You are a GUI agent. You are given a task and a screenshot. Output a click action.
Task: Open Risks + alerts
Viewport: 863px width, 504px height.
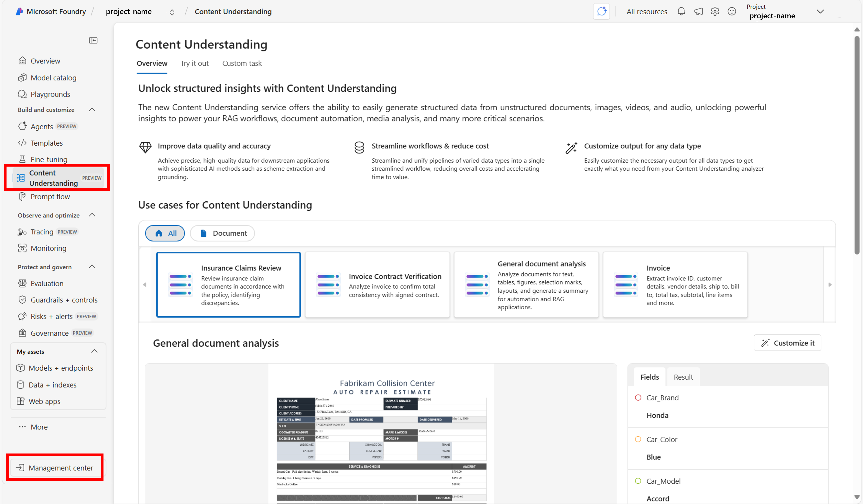click(x=58, y=316)
